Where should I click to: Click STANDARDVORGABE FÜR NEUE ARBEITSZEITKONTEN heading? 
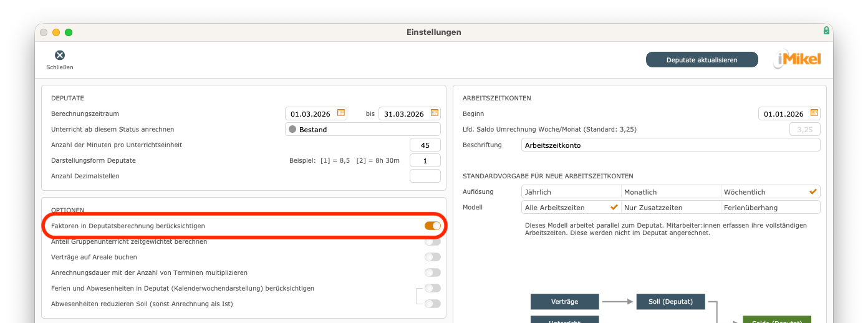(548, 176)
